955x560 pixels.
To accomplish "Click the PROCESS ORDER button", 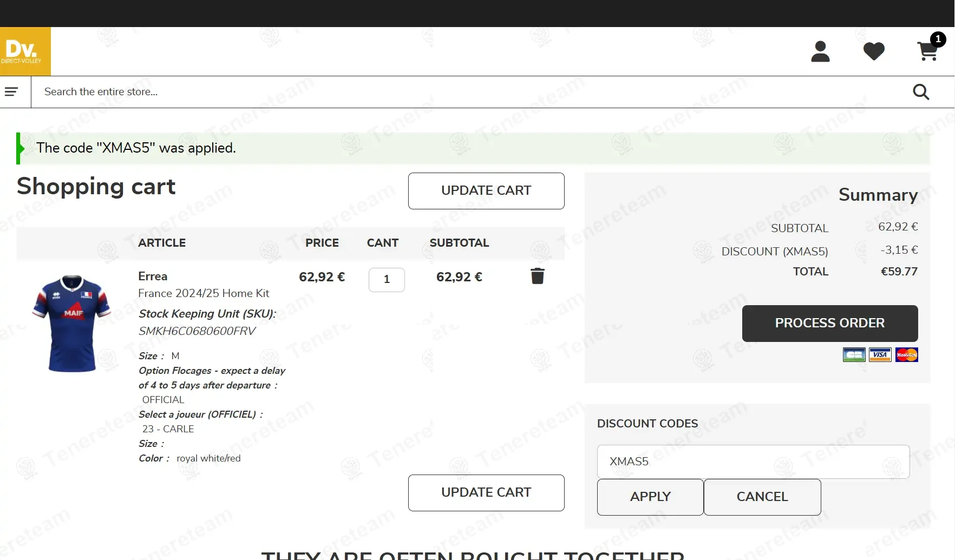I will point(830,324).
